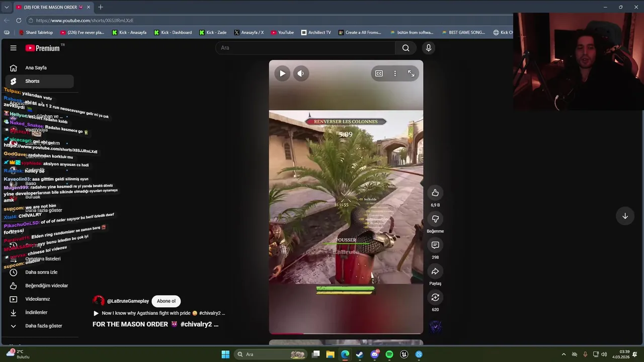Show hidden system tray icons chevron
644x362 pixels.
[563, 354]
